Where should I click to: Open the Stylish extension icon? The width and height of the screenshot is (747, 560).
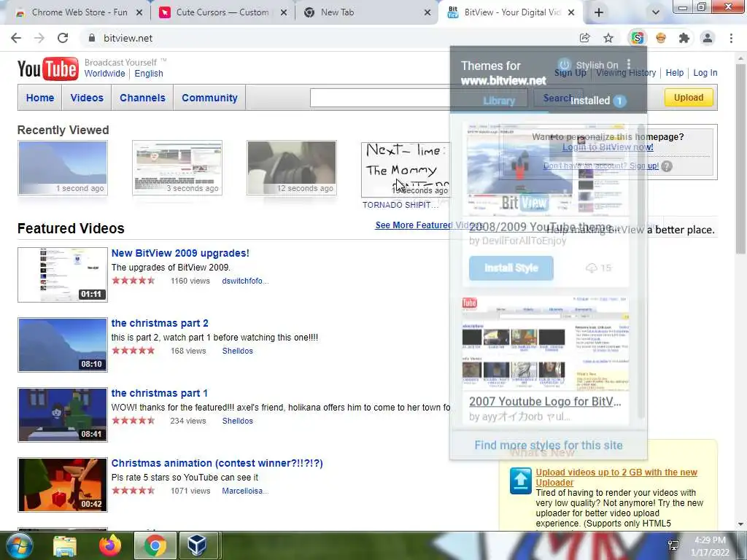coord(638,38)
